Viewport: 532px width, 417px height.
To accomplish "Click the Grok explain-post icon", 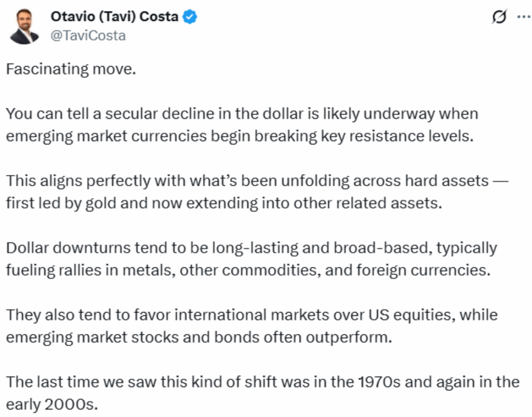I will pyautogui.click(x=499, y=16).
